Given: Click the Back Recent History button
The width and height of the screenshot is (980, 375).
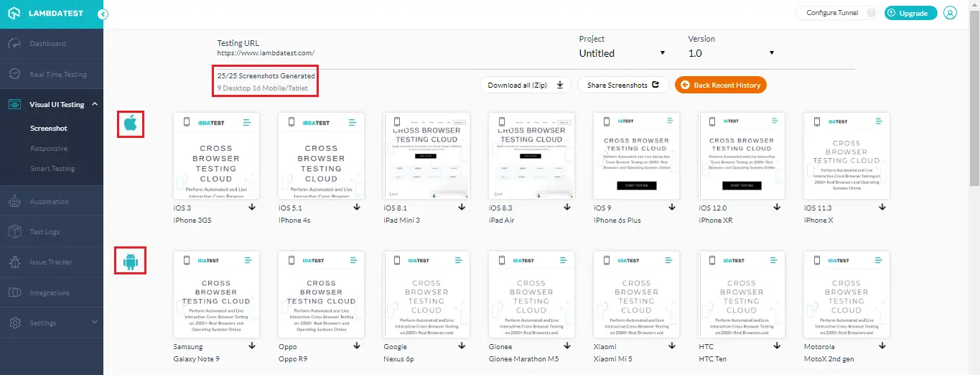Looking at the screenshot, I should point(720,85).
